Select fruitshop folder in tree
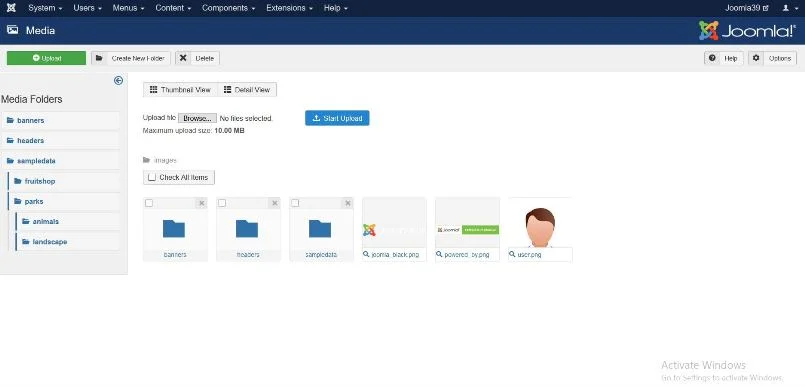 point(64,181)
